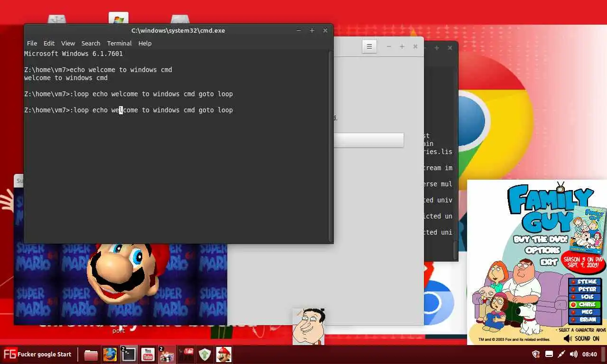Open the security shield tray icon

pos(536,354)
